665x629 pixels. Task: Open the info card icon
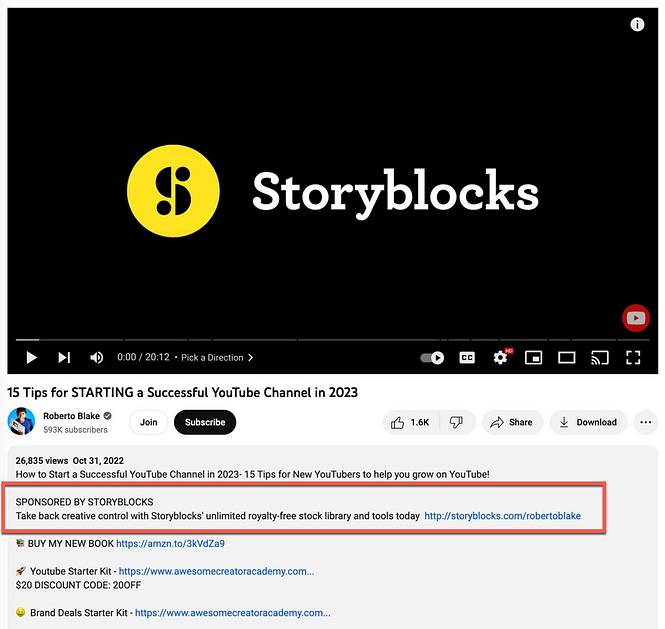[637, 25]
